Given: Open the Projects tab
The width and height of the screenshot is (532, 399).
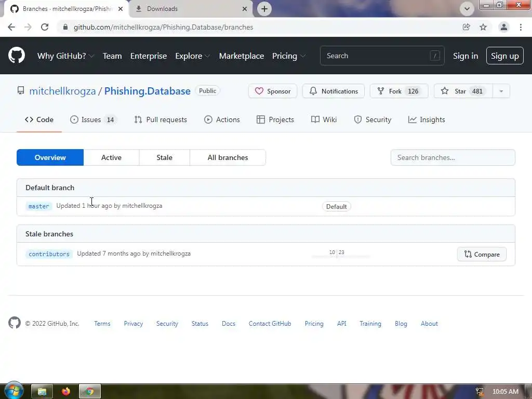Looking at the screenshot, I should pyautogui.click(x=275, y=119).
